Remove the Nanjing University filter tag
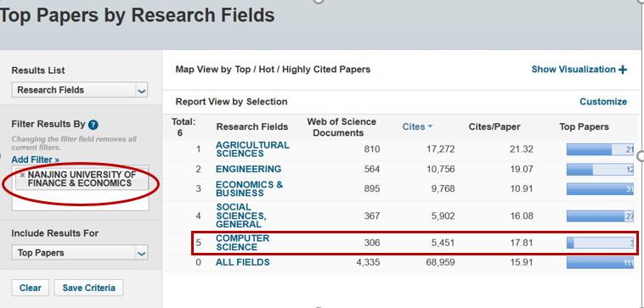This screenshot has width=644, height=308. coord(23,176)
